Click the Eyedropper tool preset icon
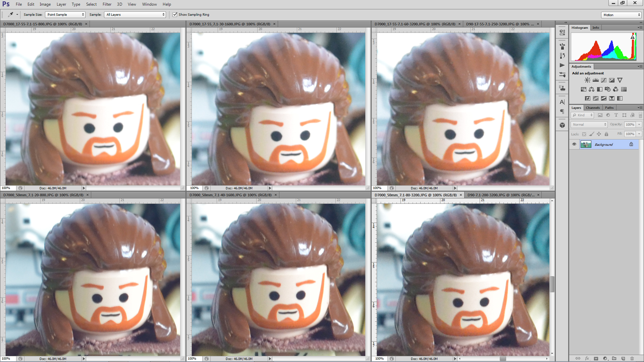Viewport: 644px width, 362px height. click(11, 14)
